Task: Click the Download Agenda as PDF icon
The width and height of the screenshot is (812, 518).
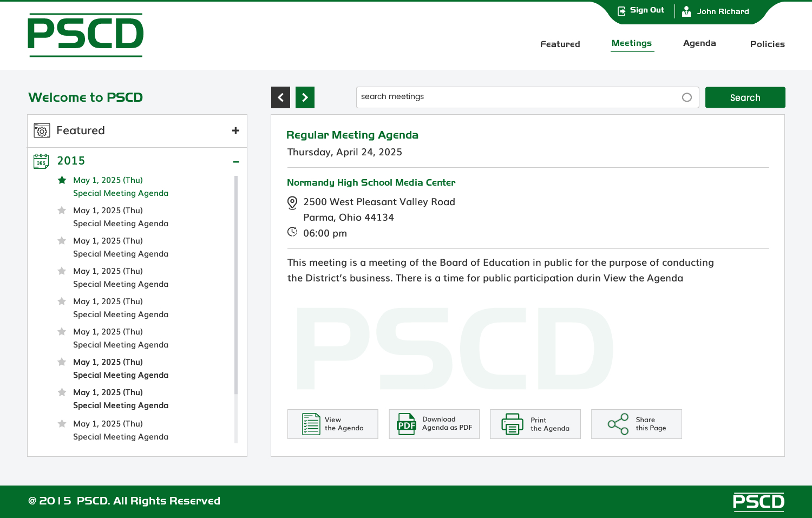Action: pyautogui.click(x=407, y=424)
